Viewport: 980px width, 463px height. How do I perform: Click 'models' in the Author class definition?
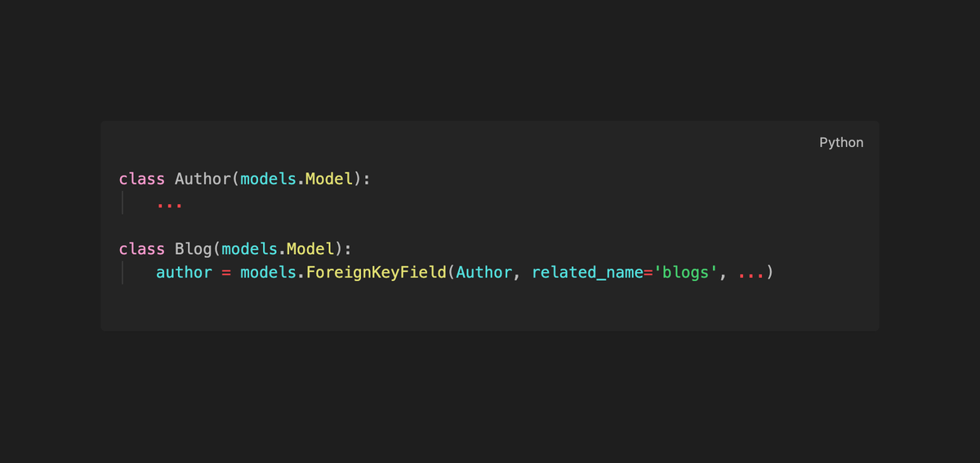(x=268, y=179)
